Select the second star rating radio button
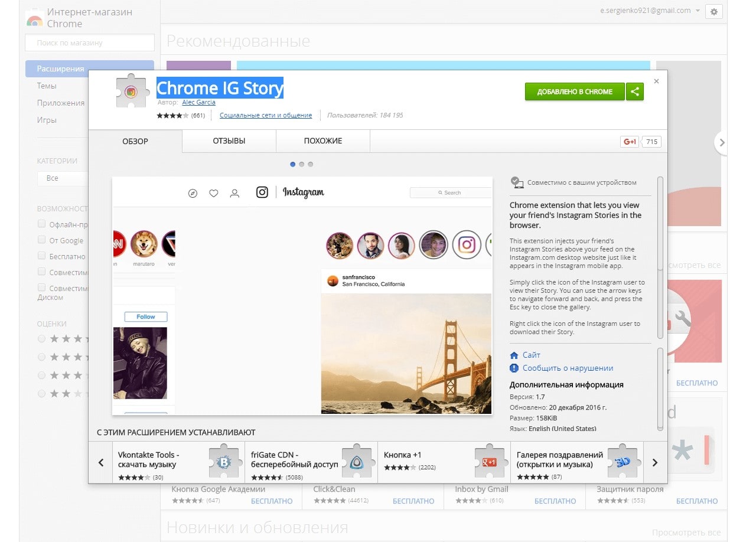The width and height of the screenshot is (756, 542). coord(41,357)
